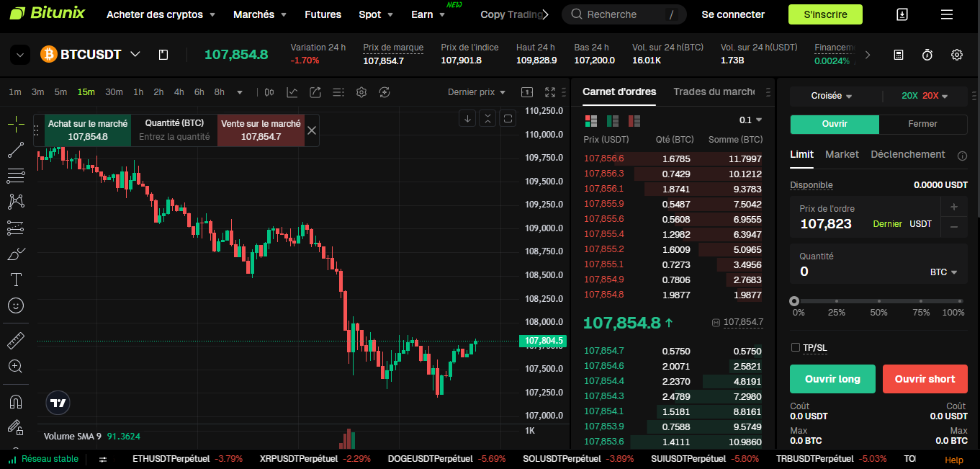The width and height of the screenshot is (980, 469).
Task: Select the text annotation tool
Action: [x=15, y=280]
